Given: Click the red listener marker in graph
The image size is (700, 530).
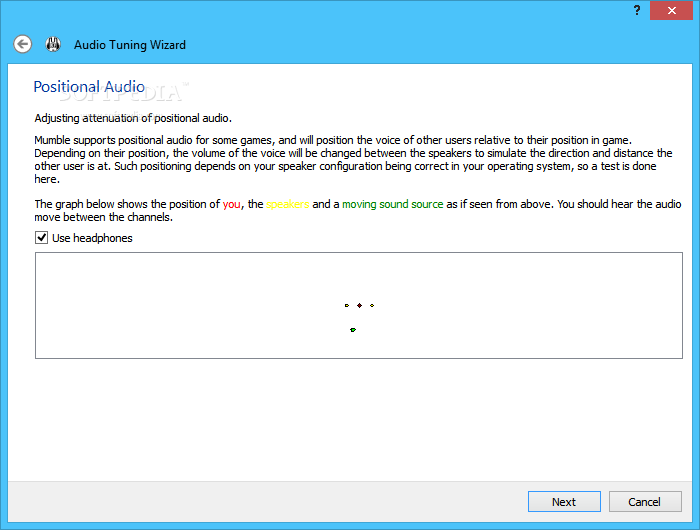Looking at the screenshot, I should tap(359, 305).
